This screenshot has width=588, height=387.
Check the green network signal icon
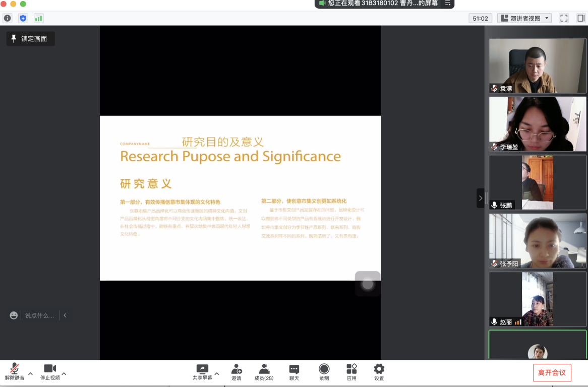click(38, 18)
